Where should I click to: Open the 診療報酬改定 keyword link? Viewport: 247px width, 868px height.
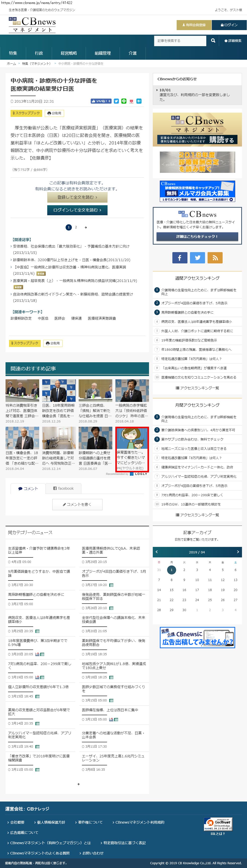pyautogui.click(x=21, y=318)
